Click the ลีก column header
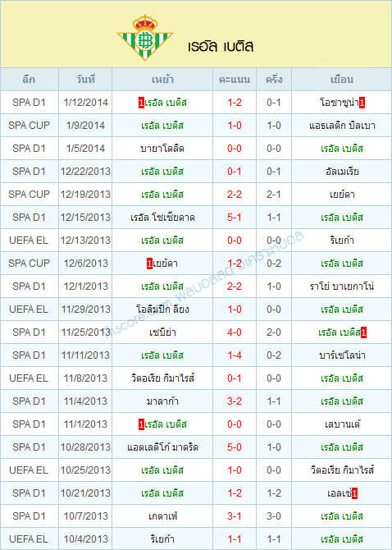This screenshot has width=392, height=550. coord(29,80)
